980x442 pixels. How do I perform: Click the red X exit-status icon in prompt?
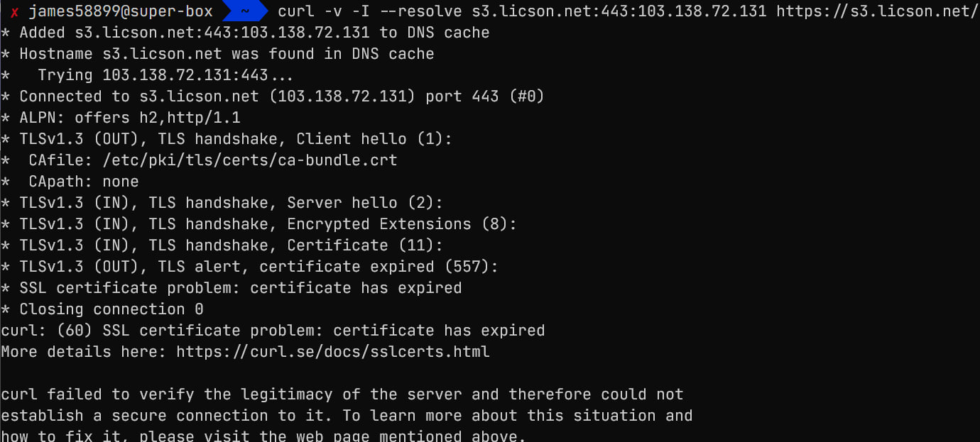[x=14, y=11]
